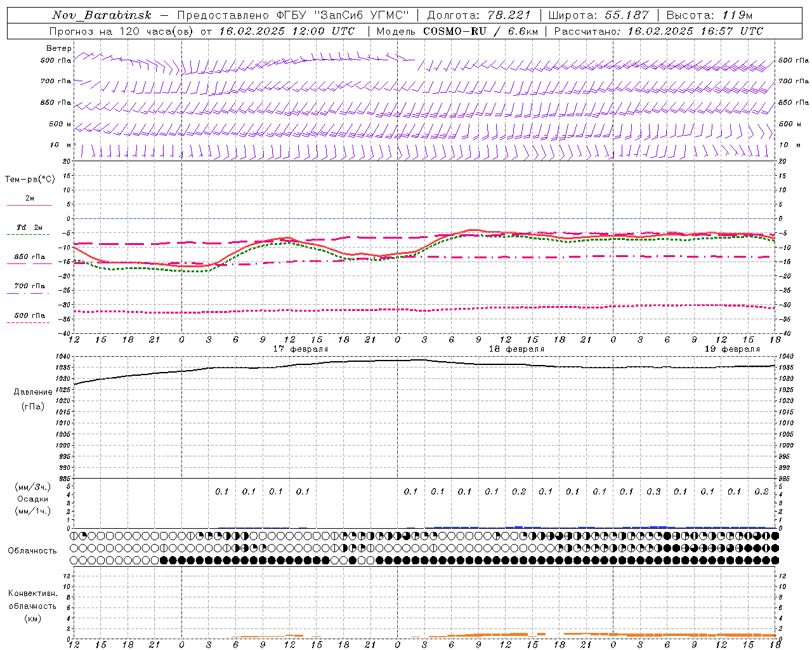812x650 pixels.
Task: Click the 'Прогноз на 120 часа(ов)' header text
Action: pyautogui.click(x=122, y=31)
